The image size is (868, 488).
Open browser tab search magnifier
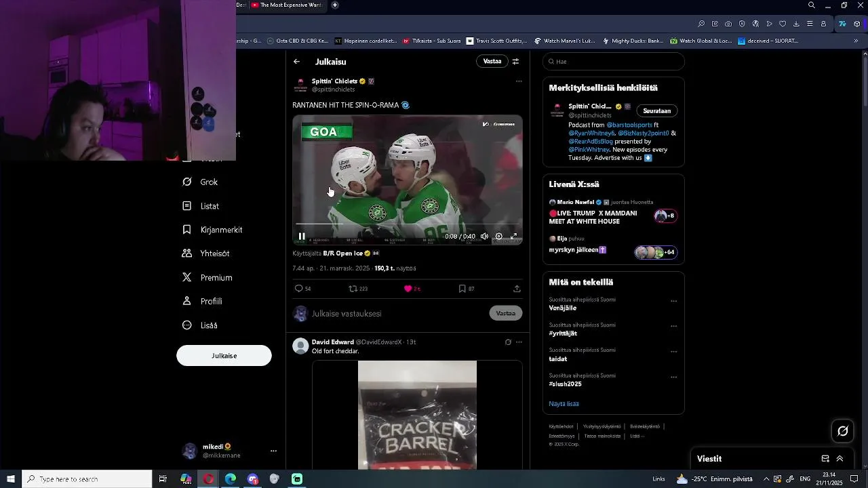tap(812, 5)
